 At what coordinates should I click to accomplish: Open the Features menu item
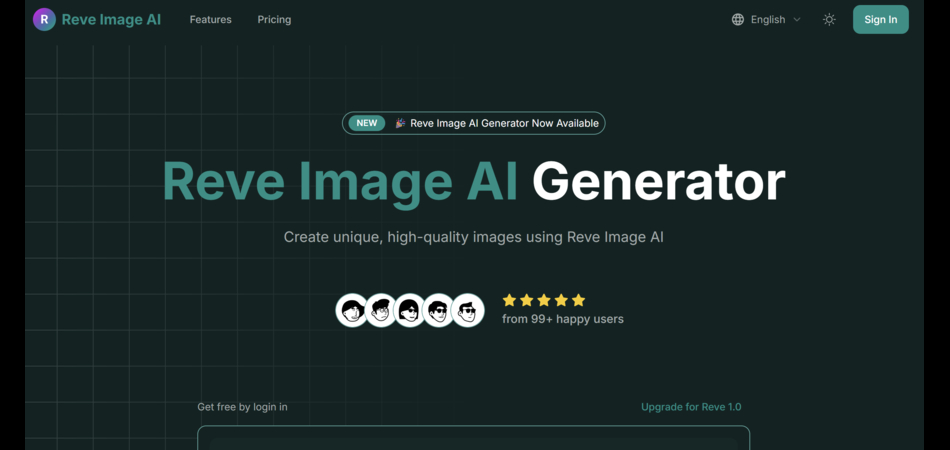point(210,19)
